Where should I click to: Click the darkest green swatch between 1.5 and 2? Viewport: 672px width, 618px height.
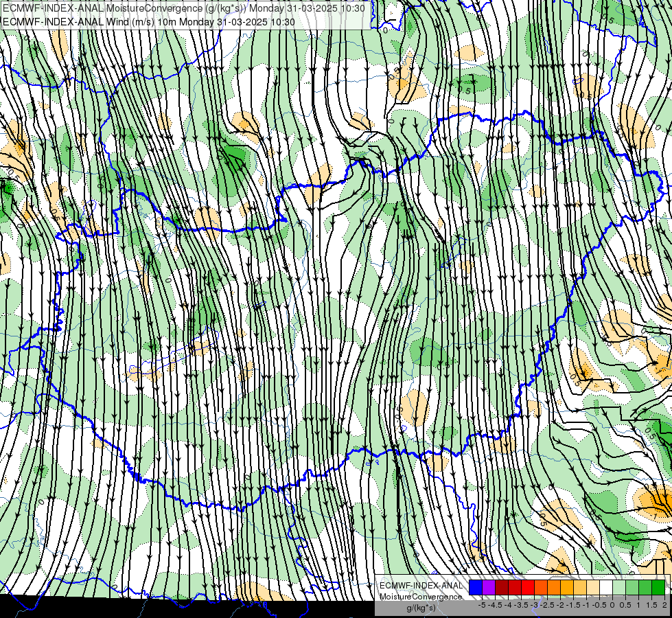tap(658, 587)
